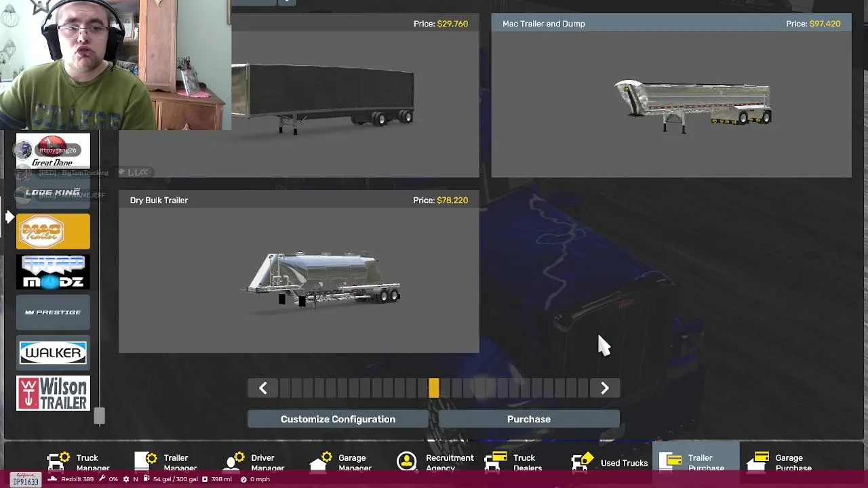Click the brand list scrollbar handle
868x488 pixels.
(99, 416)
